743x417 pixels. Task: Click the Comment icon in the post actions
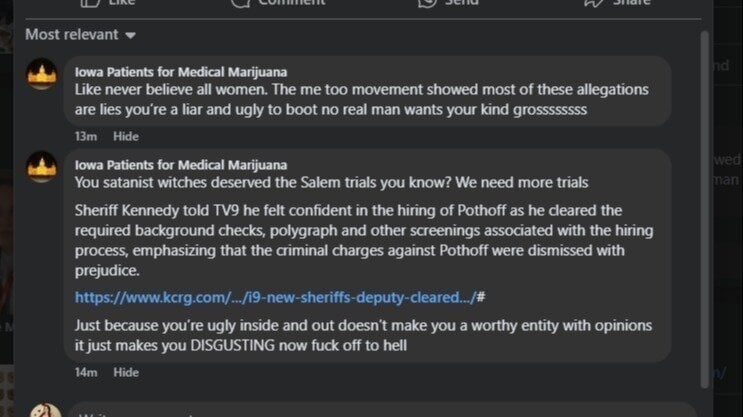240,3
